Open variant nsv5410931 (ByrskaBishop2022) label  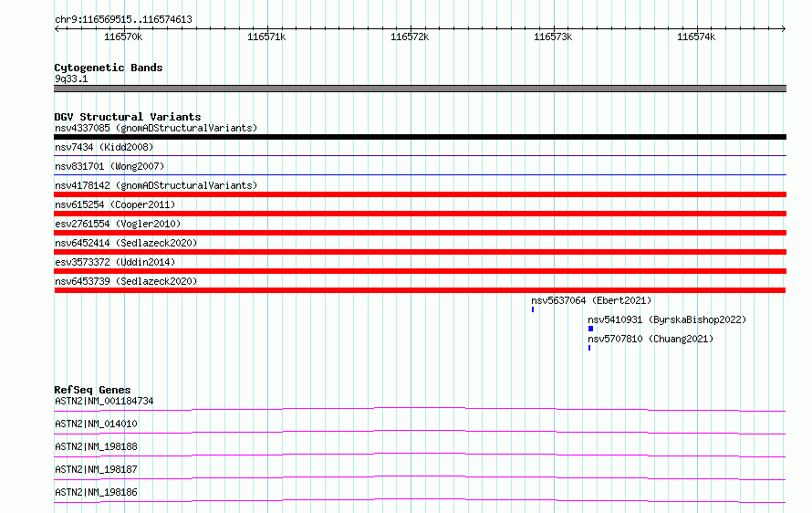[x=667, y=319]
